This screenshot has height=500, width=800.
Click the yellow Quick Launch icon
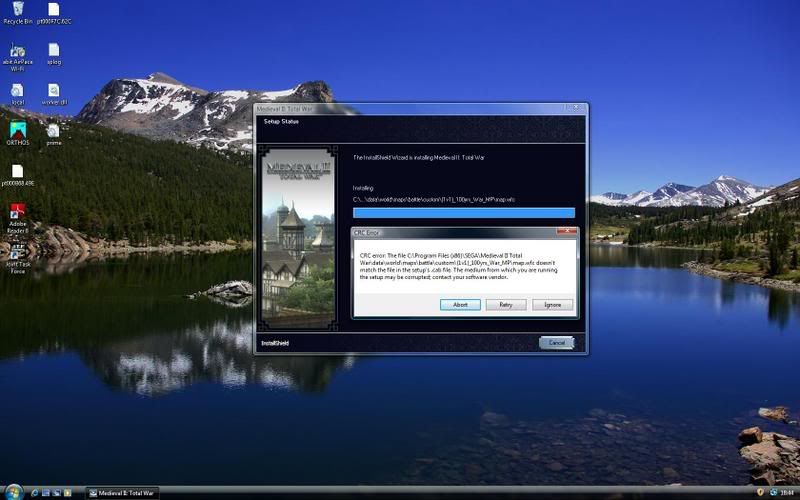(67, 493)
